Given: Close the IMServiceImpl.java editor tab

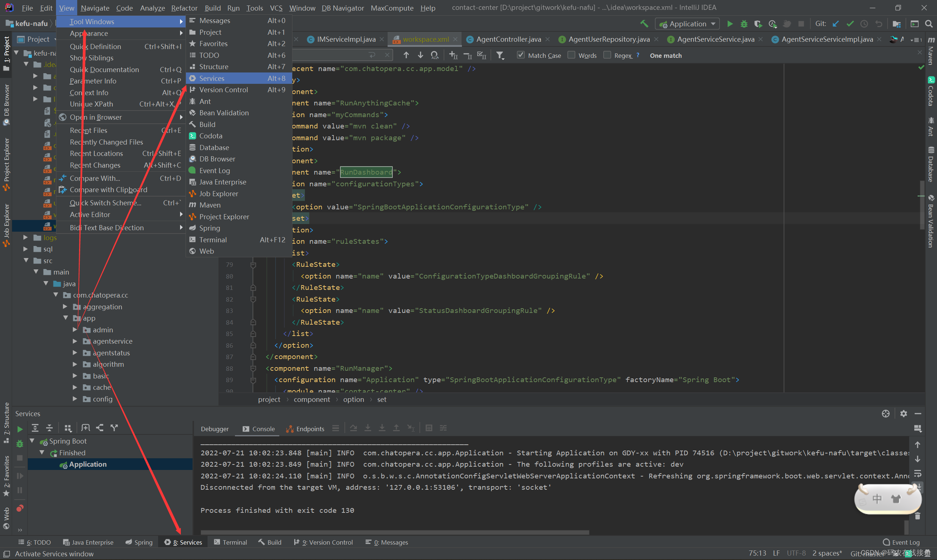Looking at the screenshot, I should click(x=382, y=39).
